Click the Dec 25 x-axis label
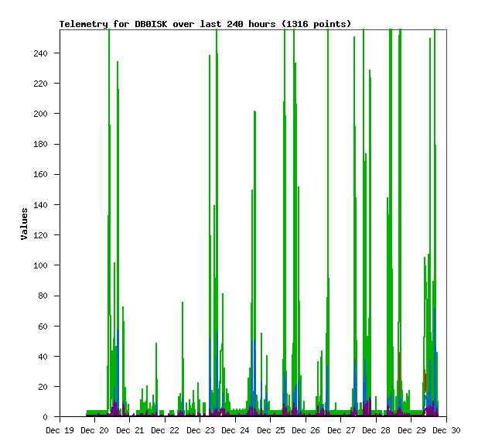 (271, 430)
